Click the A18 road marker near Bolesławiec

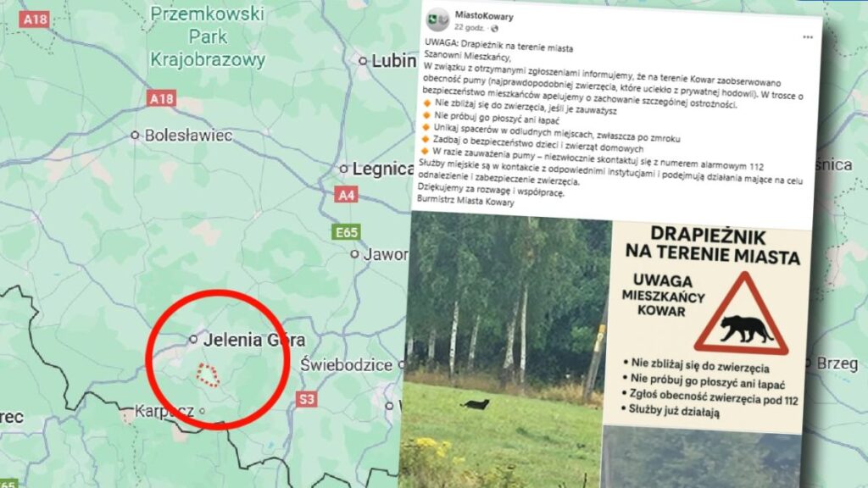point(162,98)
